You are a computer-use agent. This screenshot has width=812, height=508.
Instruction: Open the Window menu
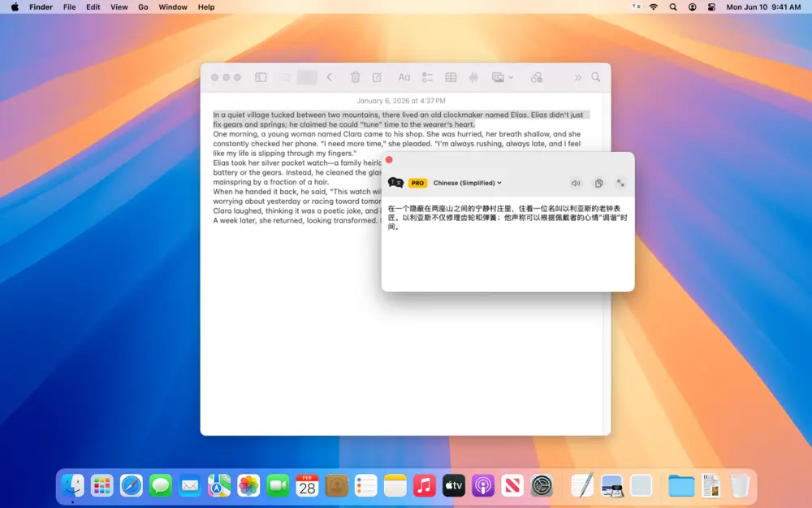[172, 7]
